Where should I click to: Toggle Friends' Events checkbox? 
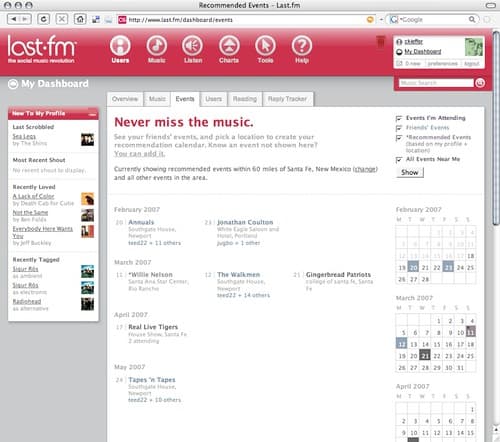point(399,128)
